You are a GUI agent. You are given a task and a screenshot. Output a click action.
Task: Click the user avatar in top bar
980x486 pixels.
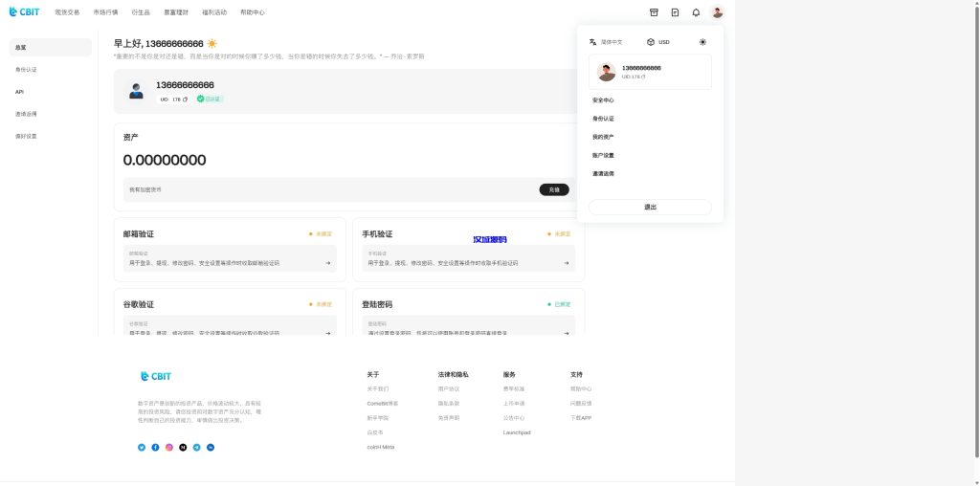point(718,11)
